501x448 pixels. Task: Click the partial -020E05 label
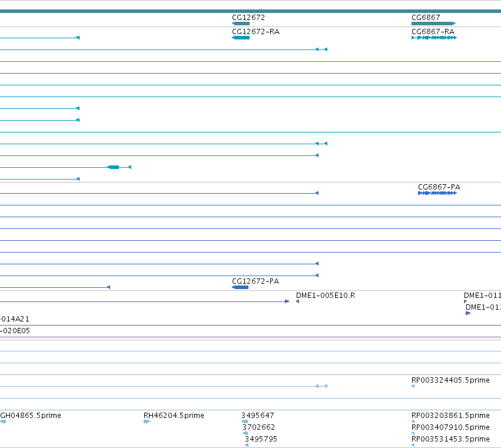click(x=15, y=331)
